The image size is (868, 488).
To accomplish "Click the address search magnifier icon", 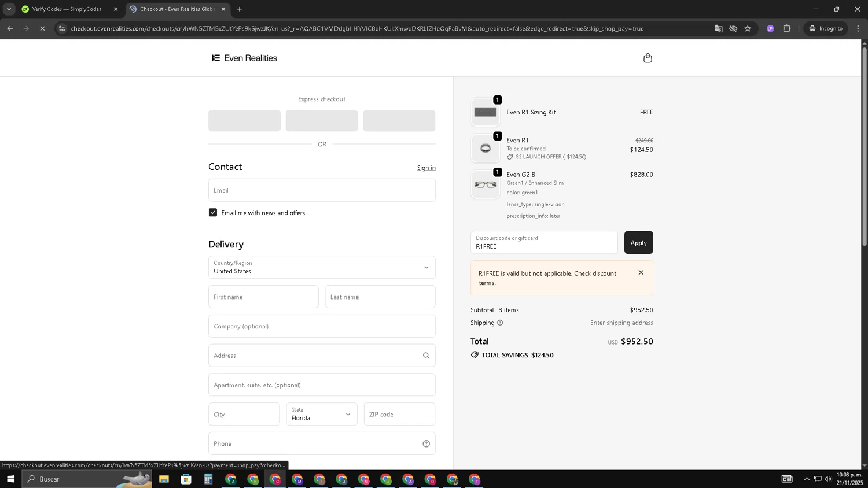I will pyautogui.click(x=426, y=356).
